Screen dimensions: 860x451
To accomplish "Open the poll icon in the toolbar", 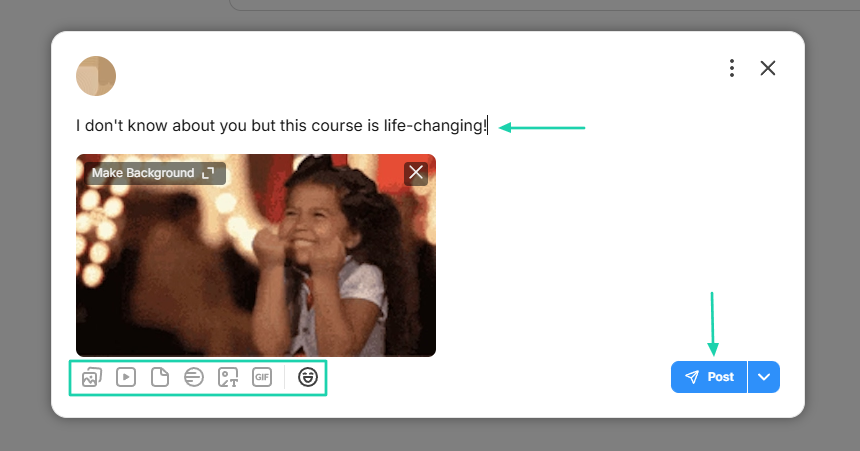I will (x=194, y=377).
